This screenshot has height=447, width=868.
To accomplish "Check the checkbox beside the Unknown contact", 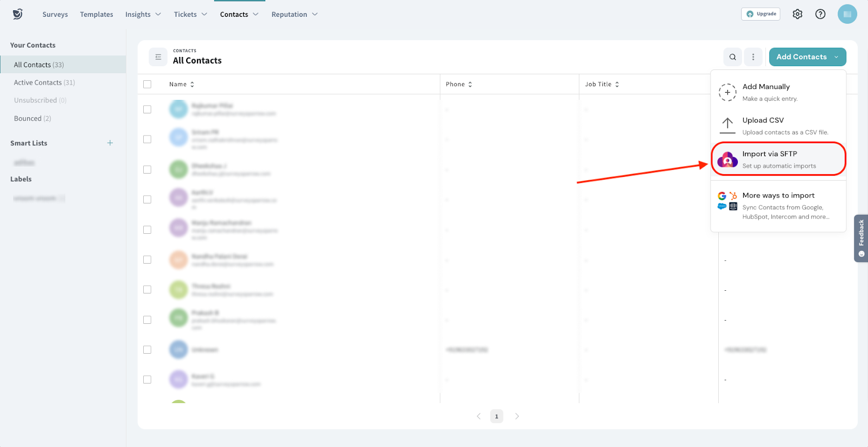I will click(x=147, y=350).
